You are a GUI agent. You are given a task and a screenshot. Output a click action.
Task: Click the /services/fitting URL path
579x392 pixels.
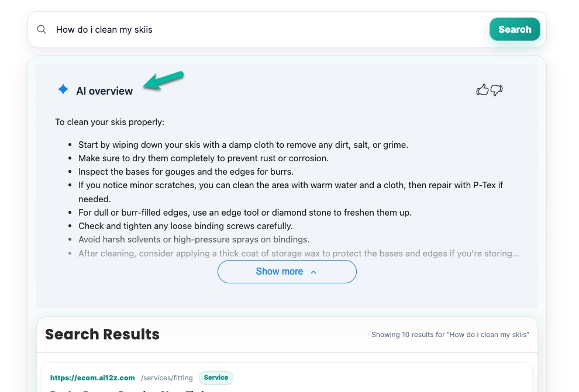pos(167,378)
